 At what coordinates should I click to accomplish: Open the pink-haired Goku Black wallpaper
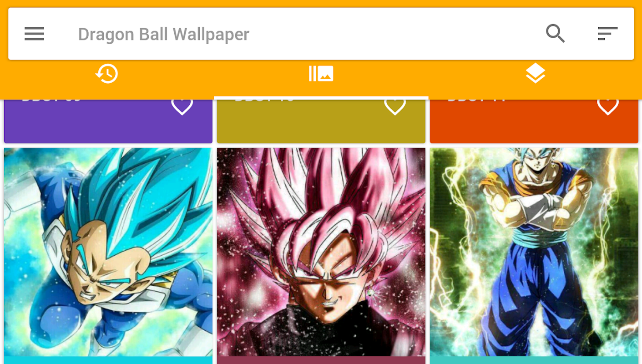point(321,252)
